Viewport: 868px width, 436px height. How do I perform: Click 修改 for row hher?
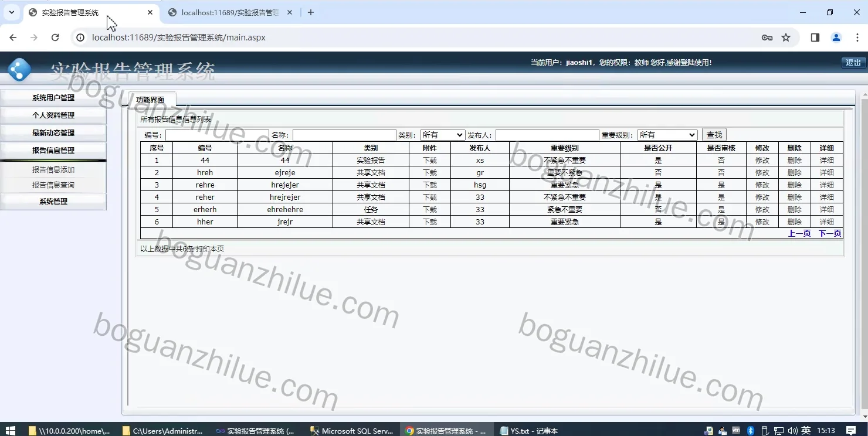(x=762, y=222)
